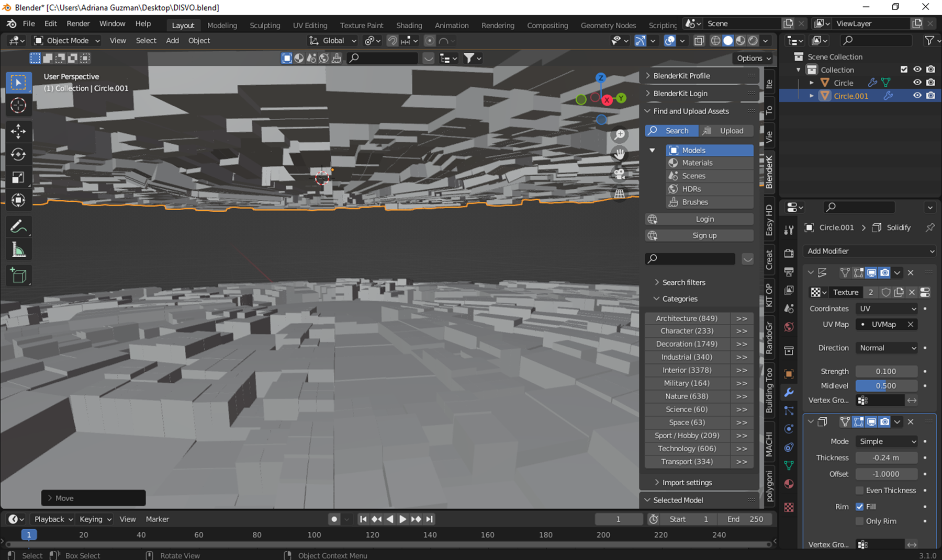Open Texture properties checker tab

click(x=789, y=507)
